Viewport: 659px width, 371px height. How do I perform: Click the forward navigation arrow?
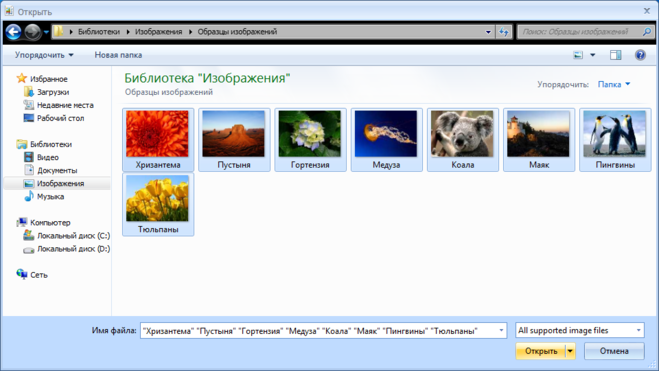pyautogui.click(x=32, y=32)
